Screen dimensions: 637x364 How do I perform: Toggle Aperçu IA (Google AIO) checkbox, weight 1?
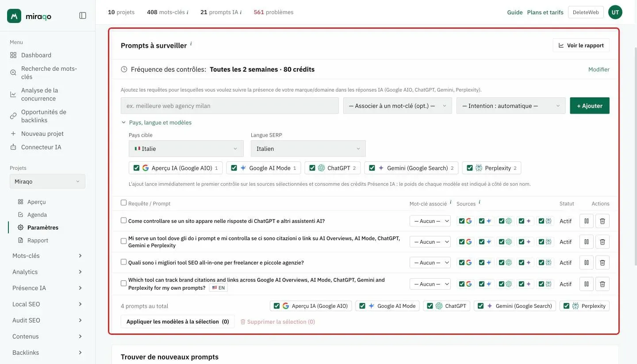[137, 168]
